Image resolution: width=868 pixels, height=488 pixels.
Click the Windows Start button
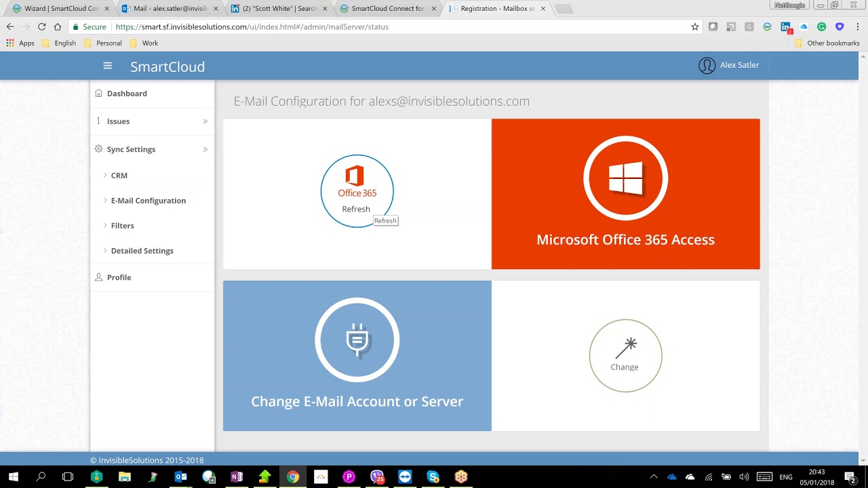13,476
